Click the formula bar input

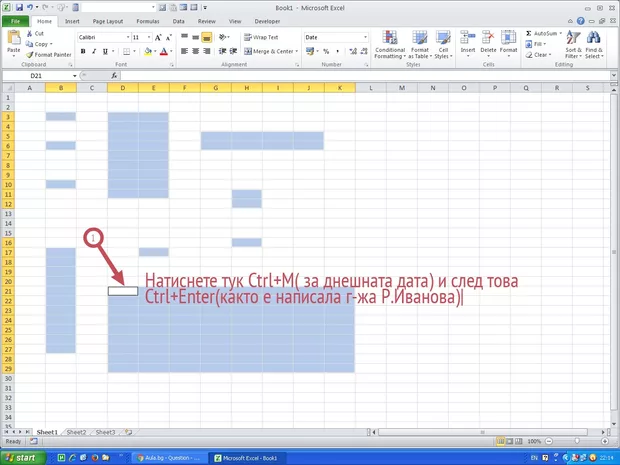pyautogui.click(x=366, y=76)
